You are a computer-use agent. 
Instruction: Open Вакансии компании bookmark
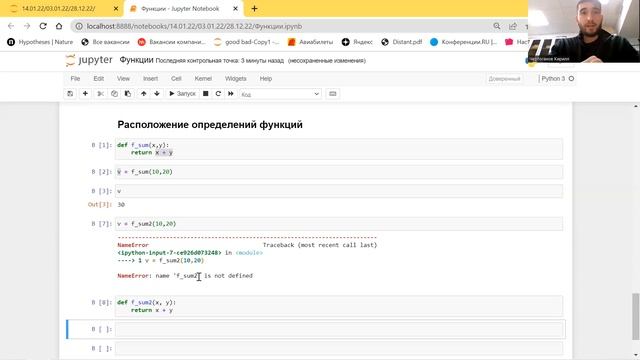coord(171,42)
